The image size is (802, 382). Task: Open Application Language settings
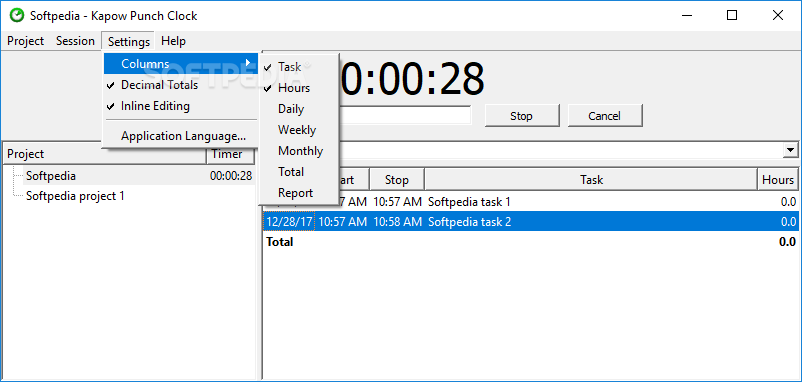point(181,136)
